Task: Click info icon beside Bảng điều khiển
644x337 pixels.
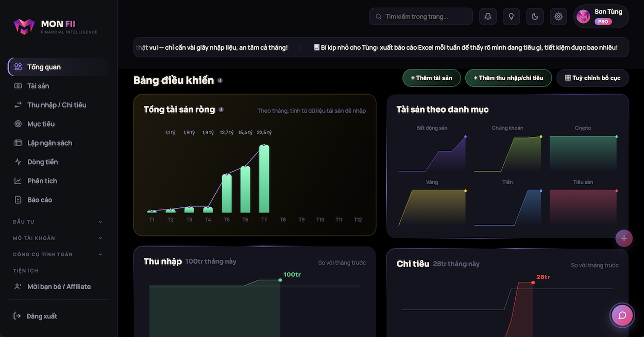Action: (221, 80)
